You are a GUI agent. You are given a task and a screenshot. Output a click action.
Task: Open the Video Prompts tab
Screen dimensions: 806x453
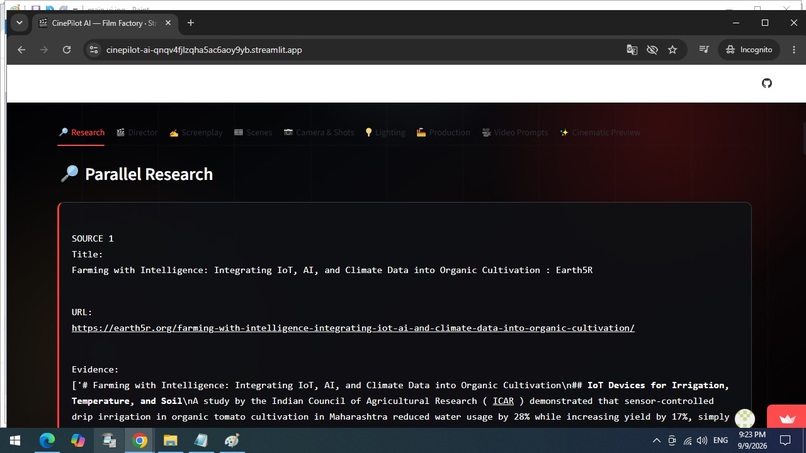pyautogui.click(x=515, y=133)
